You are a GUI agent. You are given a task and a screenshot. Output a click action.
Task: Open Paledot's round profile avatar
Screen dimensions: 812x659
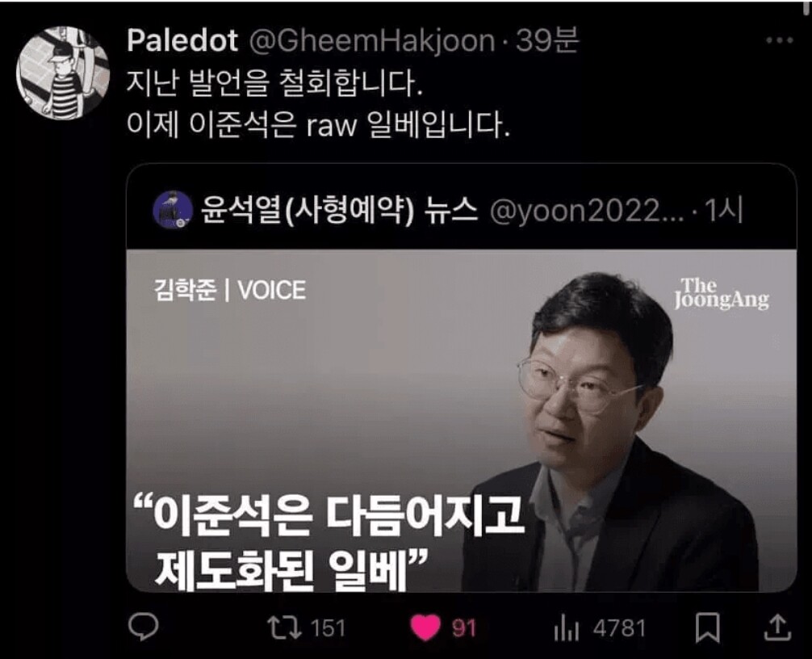[x=63, y=73]
